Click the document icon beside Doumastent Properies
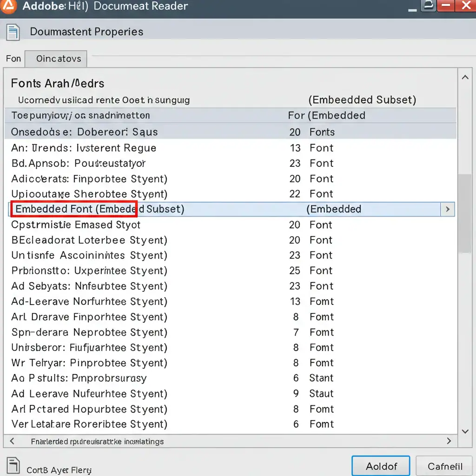 tap(13, 32)
